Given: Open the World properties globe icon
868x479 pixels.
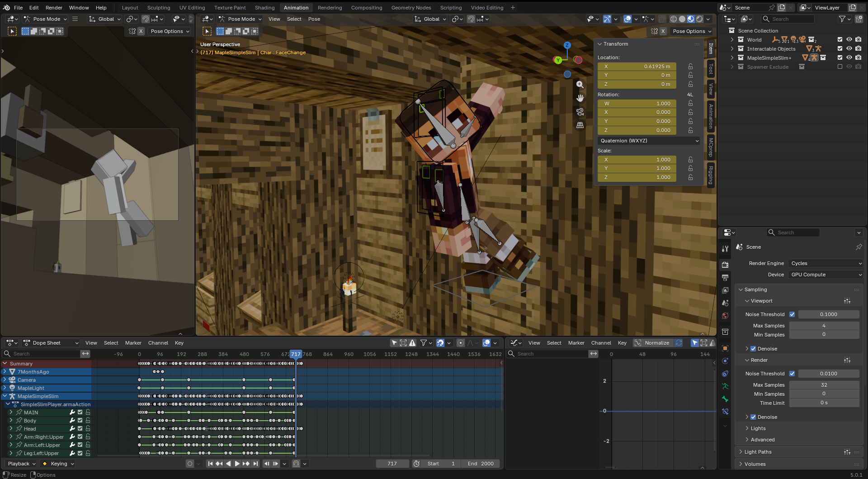Looking at the screenshot, I should pos(725,316).
